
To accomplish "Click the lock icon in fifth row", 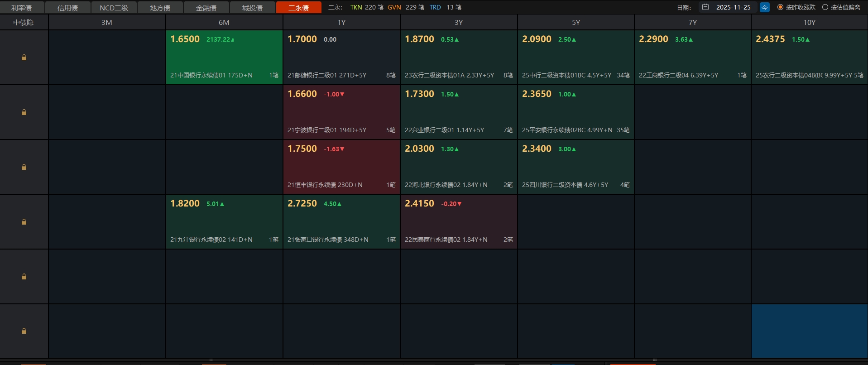I will [24, 277].
